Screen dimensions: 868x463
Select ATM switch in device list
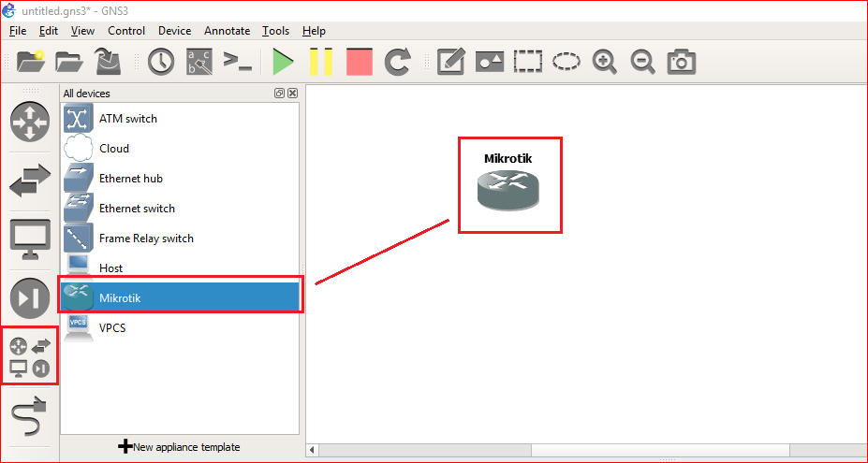coord(180,119)
